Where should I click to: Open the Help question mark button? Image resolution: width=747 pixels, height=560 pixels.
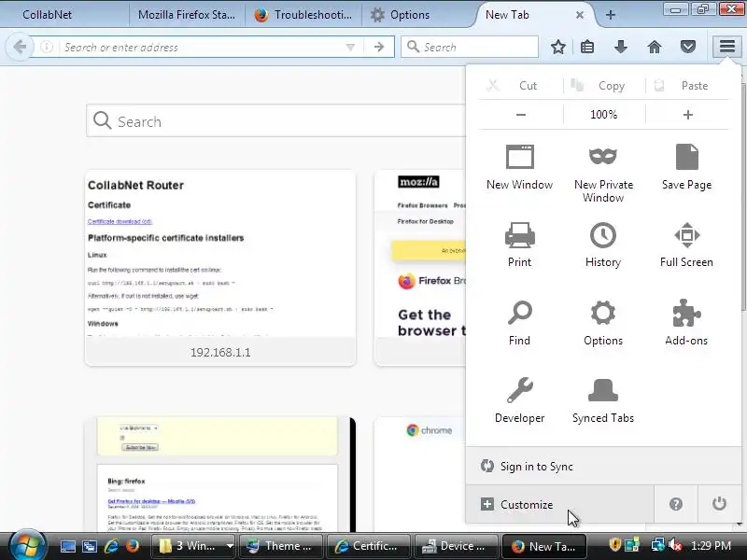click(x=675, y=504)
